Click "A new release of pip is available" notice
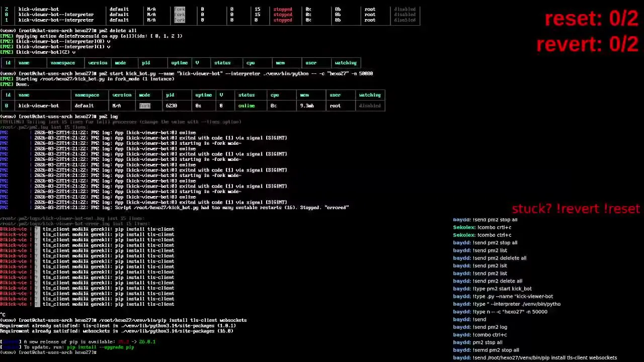644x362 pixels. click(x=77, y=341)
